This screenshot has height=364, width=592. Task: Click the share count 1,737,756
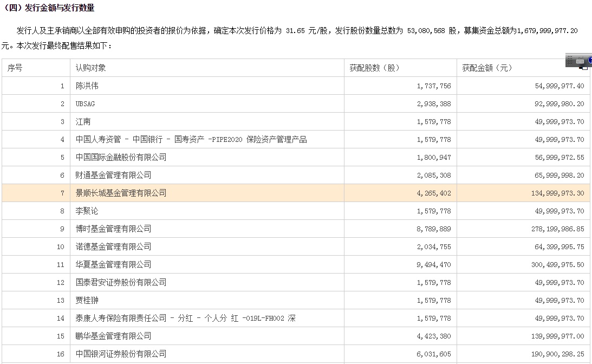(x=434, y=86)
